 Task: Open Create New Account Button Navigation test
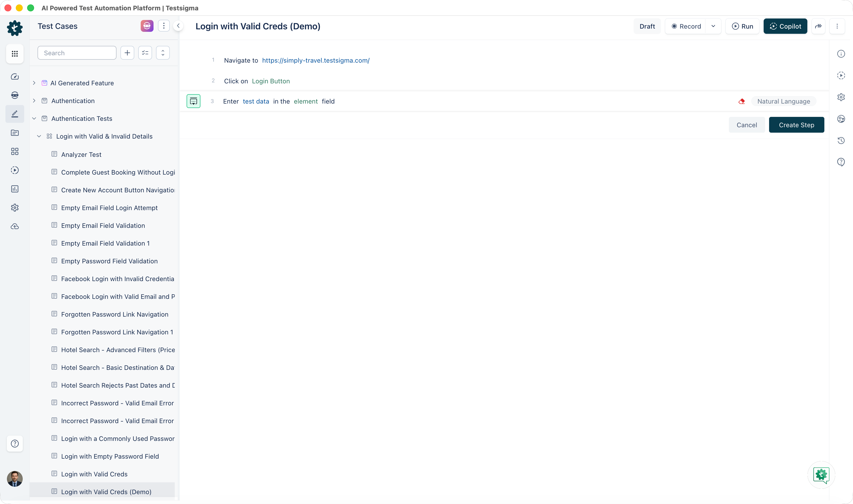tap(118, 190)
